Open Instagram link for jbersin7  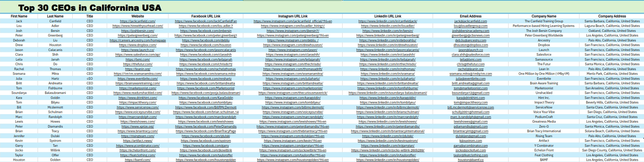[293, 31]
